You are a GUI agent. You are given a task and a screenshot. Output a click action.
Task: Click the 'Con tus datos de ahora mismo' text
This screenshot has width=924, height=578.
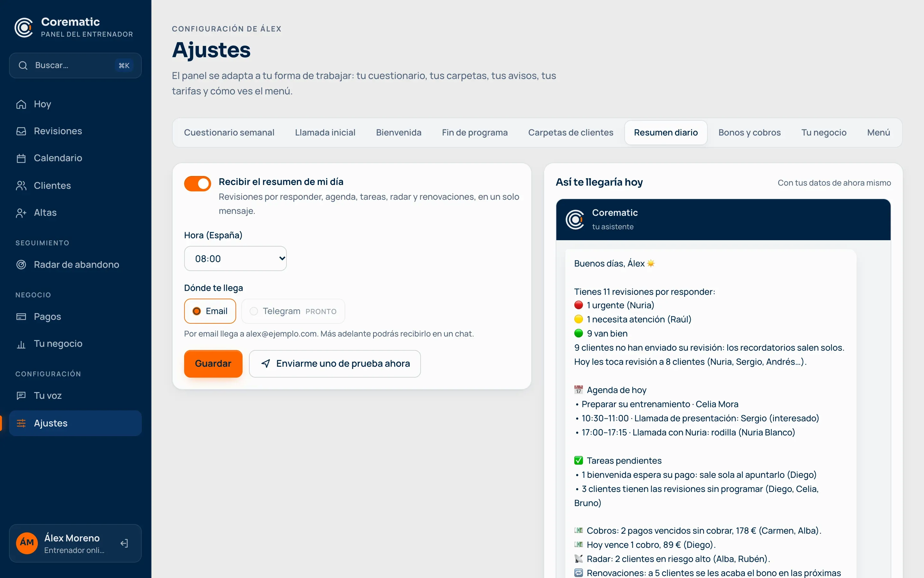point(834,183)
